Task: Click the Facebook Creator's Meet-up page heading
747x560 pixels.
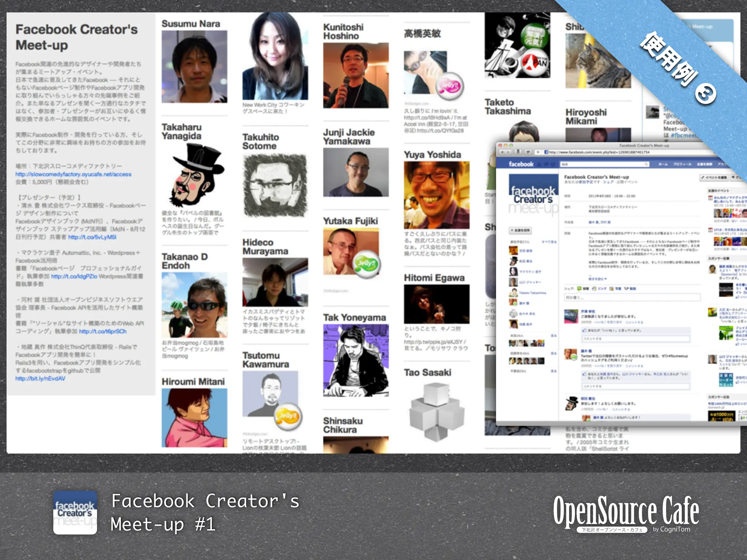Action: click(77, 37)
